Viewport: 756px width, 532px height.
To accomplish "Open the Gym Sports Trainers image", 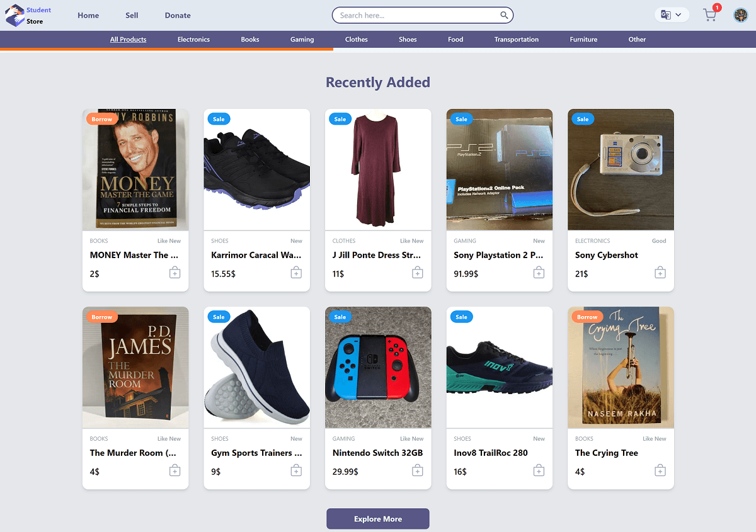I will coord(257,367).
